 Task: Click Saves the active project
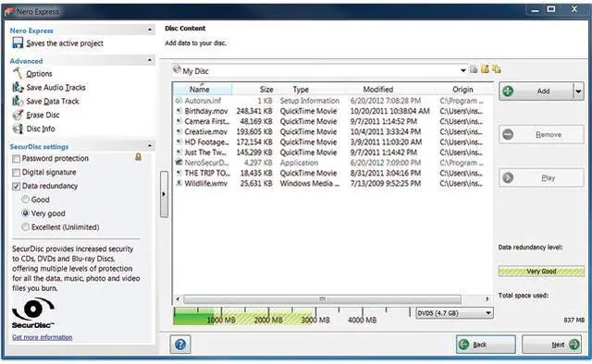[x=65, y=43]
